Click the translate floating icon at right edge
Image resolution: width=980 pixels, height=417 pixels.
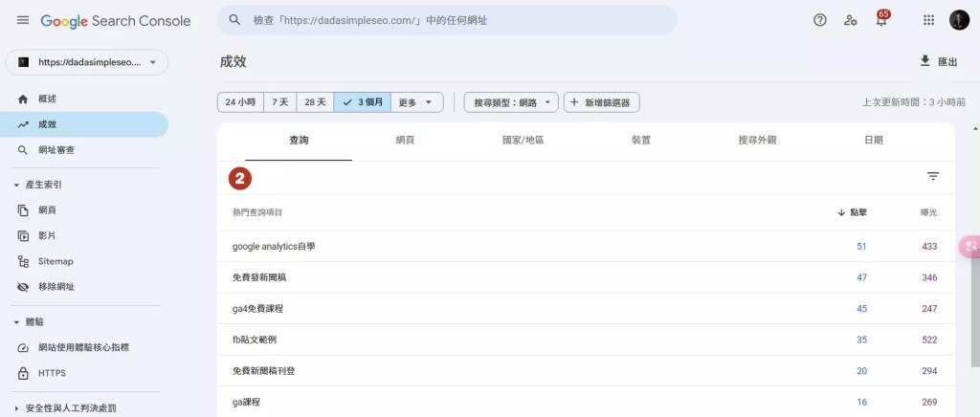970,247
